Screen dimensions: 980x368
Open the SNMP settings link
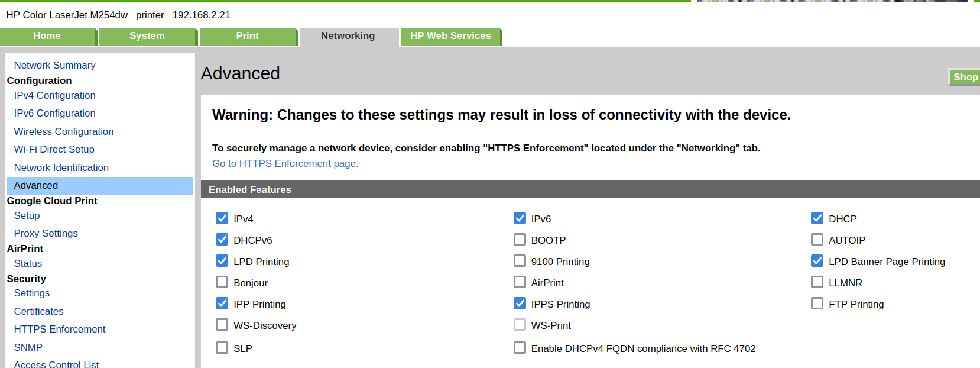pyautogui.click(x=28, y=347)
